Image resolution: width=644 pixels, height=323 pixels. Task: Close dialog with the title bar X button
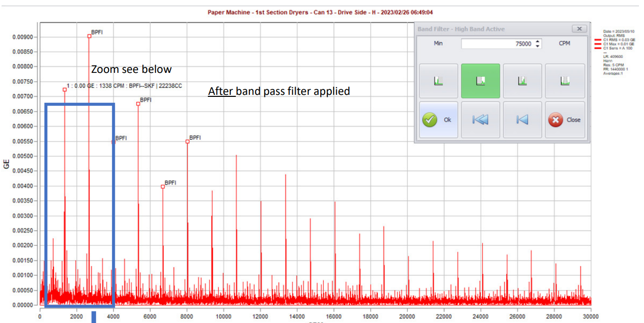tap(579, 28)
